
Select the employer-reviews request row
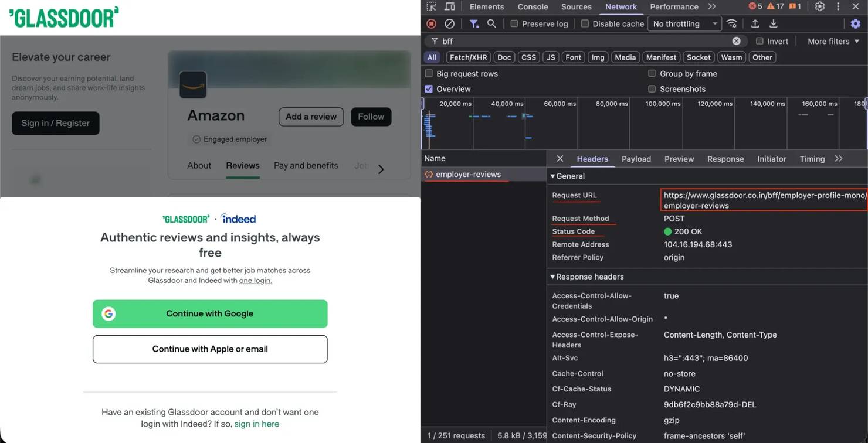468,174
